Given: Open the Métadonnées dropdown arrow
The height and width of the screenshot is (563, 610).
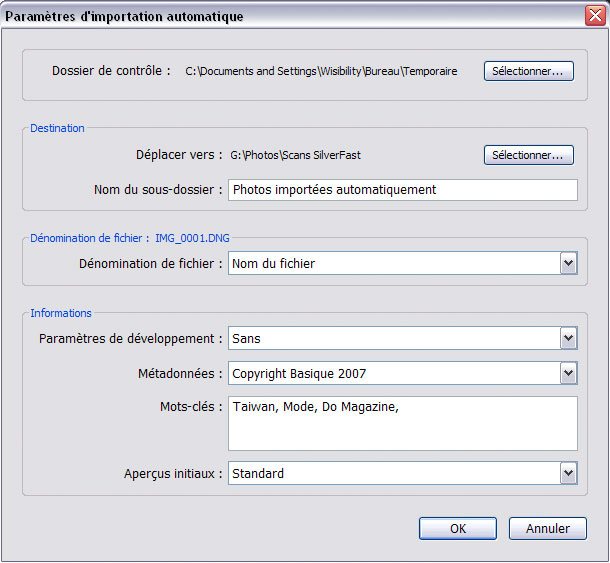Looking at the screenshot, I should 568,373.
